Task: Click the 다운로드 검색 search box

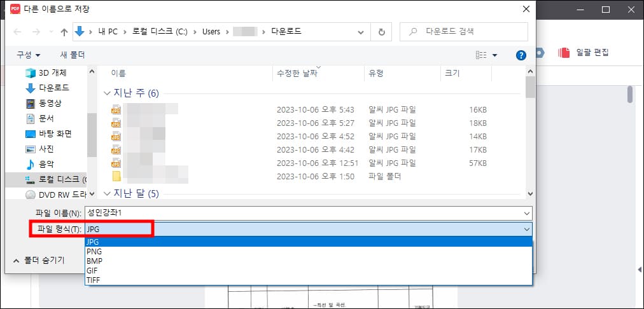Action: (x=464, y=32)
